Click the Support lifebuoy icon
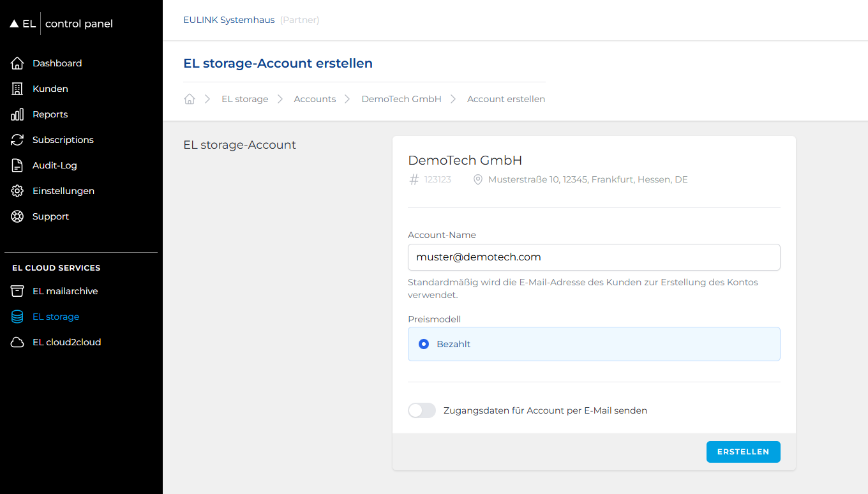 click(17, 216)
